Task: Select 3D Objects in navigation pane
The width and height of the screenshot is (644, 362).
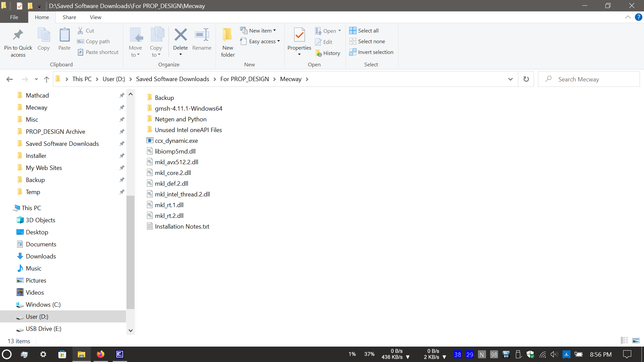Action: pyautogui.click(x=40, y=220)
